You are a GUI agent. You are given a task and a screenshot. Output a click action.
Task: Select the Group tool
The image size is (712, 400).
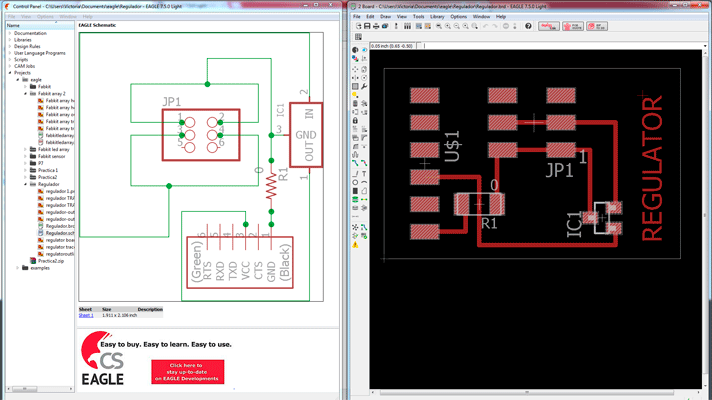[x=355, y=86]
